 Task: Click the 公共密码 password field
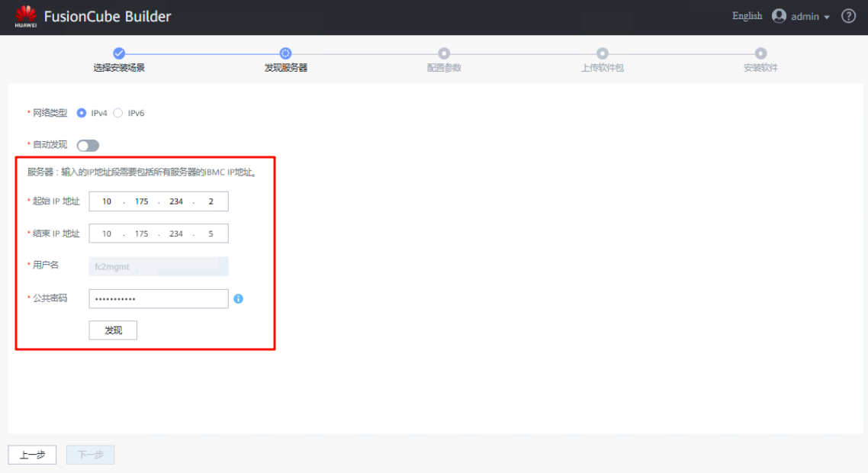(159, 299)
